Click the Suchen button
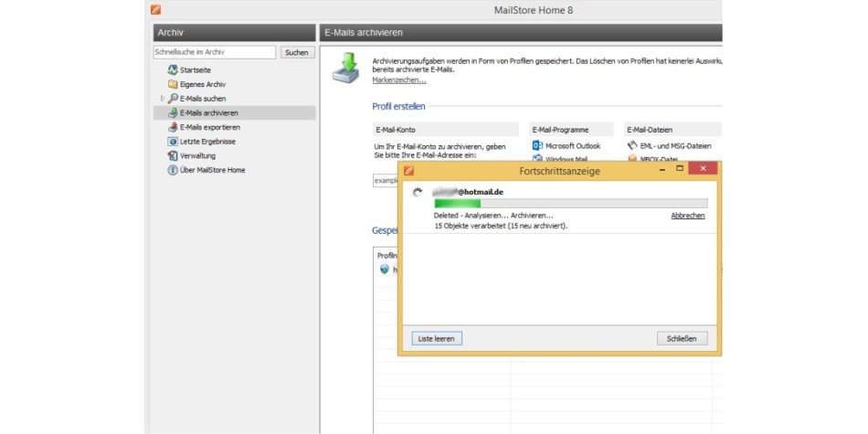 point(296,53)
